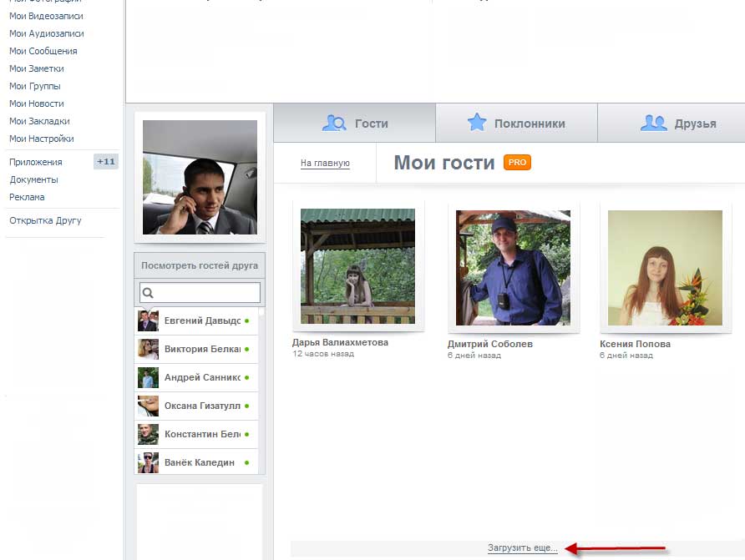Image resolution: width=745 pixels, height=560 pixels.
Task: Click the Гости magnifier people icon
Action: [334, 123]
